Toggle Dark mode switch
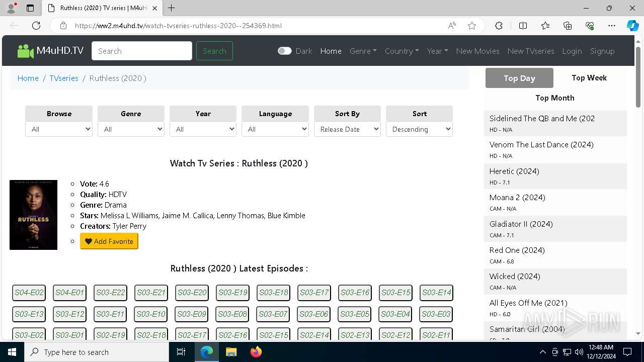 click(x=285, y=51)
